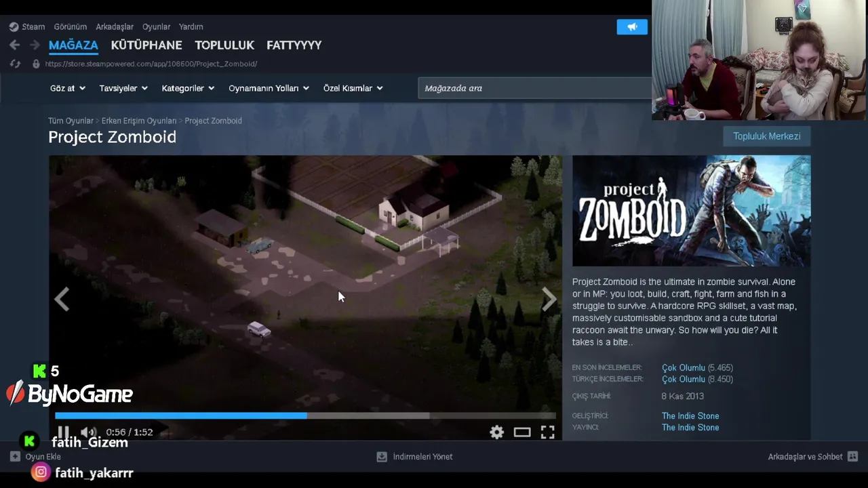Open the Steam menu in the top bar

(x=27, y=26)
